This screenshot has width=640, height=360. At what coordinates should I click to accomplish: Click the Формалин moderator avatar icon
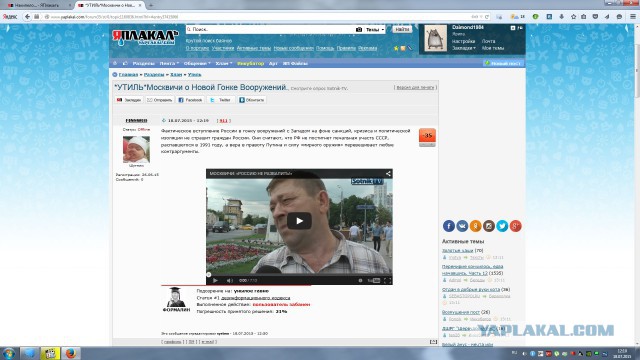[x=176, y=298]
